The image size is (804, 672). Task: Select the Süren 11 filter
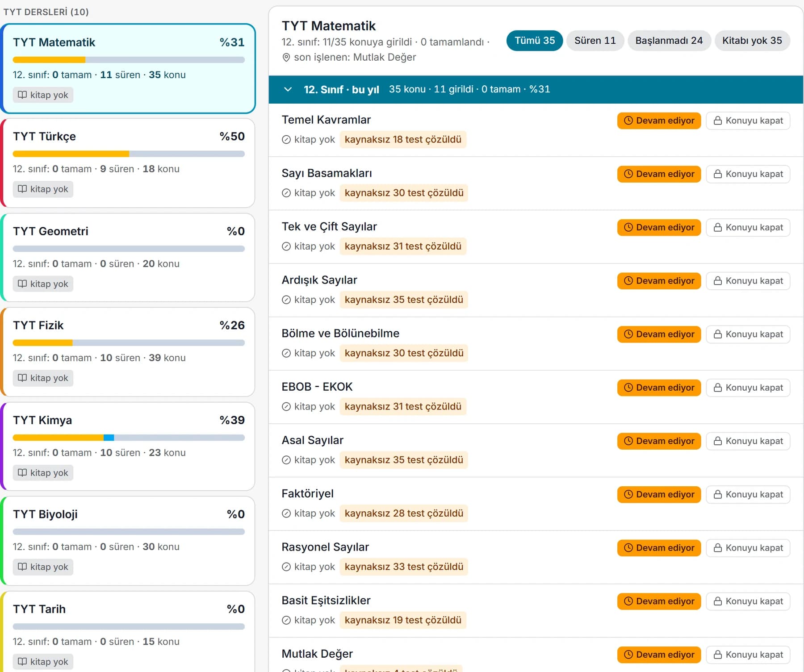[595, 41]
